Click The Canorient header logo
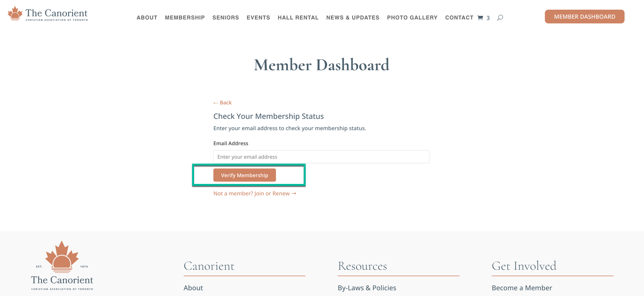The height and width of the screenshot is (296, 644). click(x=48, y=14)
